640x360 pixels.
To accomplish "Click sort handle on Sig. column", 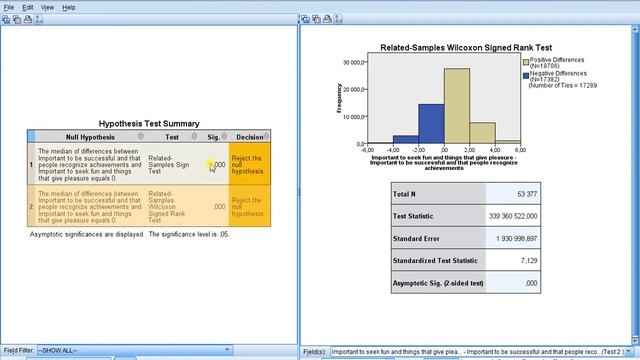I will (x=224, y=136).
